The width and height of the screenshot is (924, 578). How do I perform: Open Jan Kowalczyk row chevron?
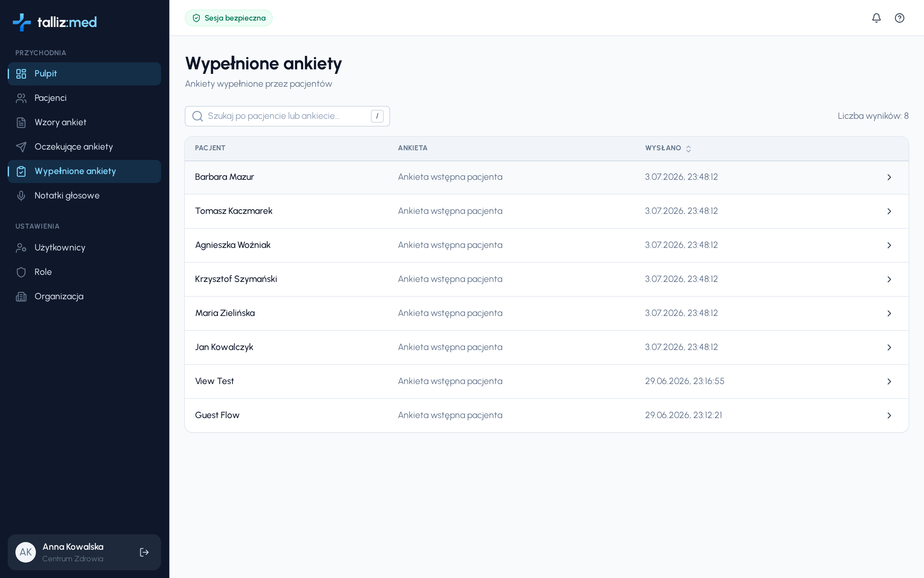click(889, 347)
